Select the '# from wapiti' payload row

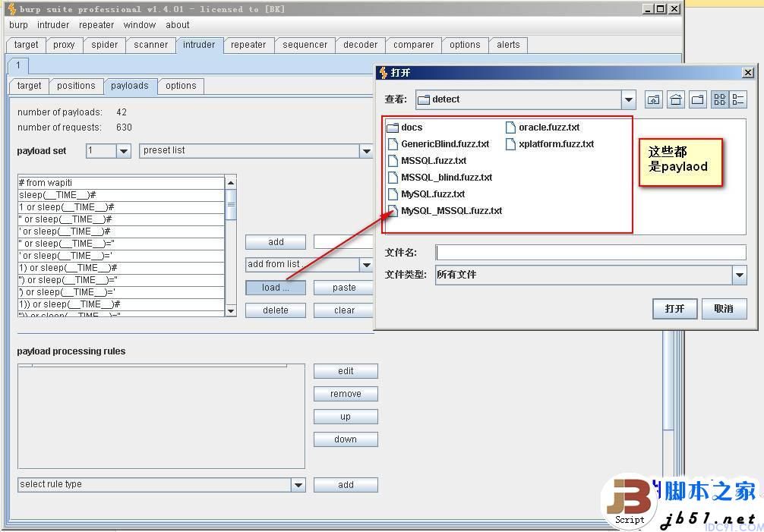click(121, 183)
